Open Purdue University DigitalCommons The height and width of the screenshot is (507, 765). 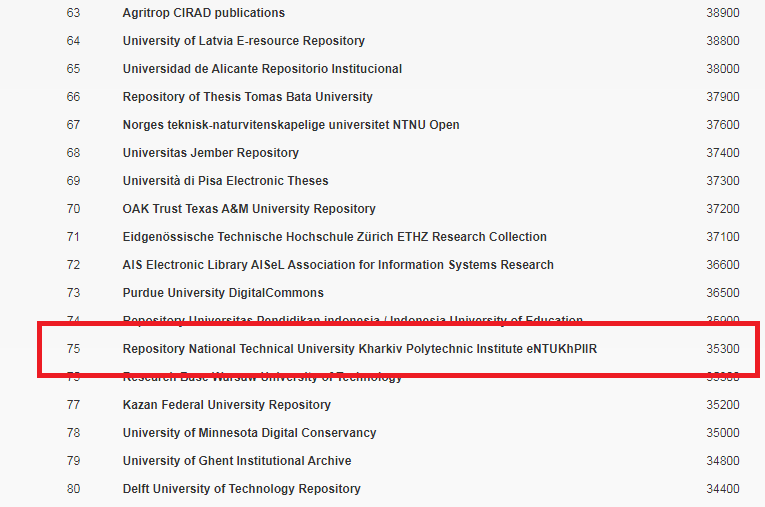tap(223, 293)
